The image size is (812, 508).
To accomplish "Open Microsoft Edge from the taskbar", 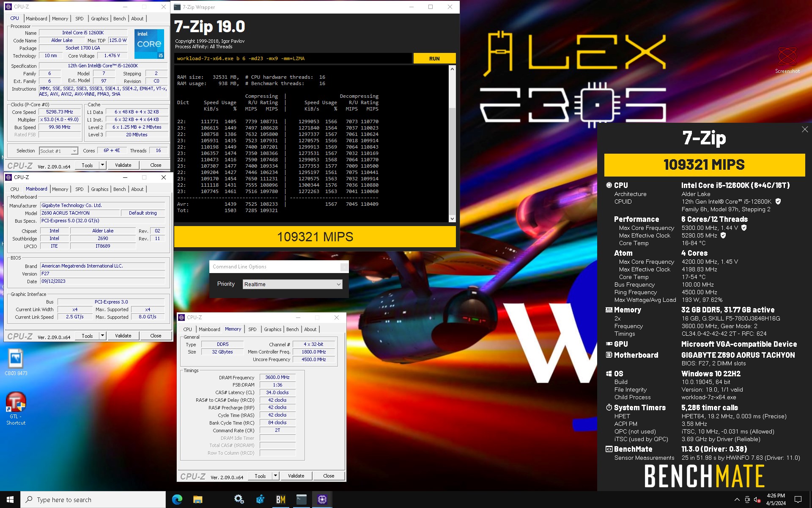I will [x=177, y=500].
